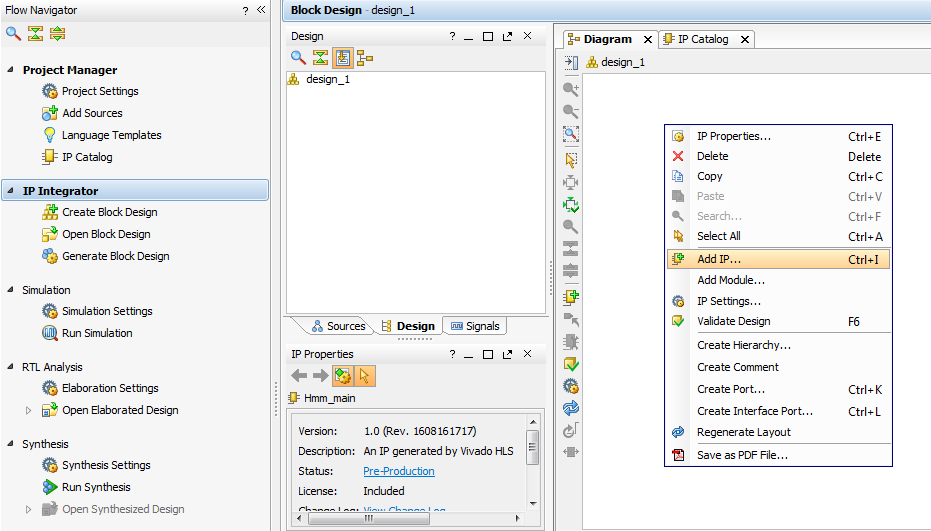
Task: Click the IP Properties back arrow
Action: pos(299,375)
